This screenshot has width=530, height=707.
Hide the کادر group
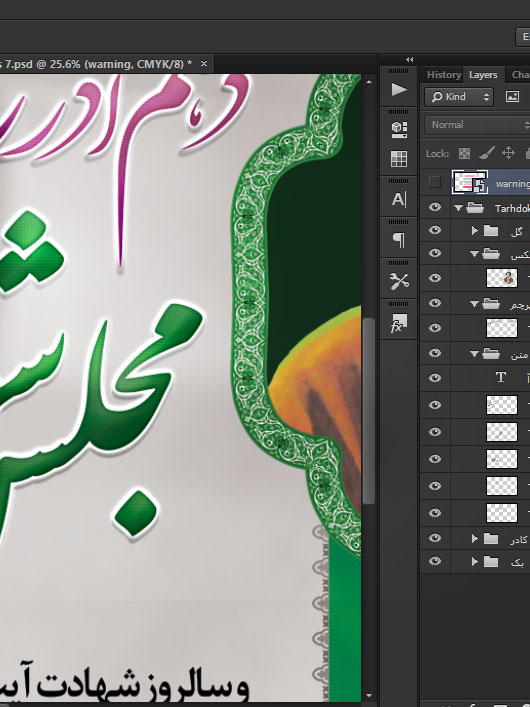pyautogui.click(x=435, y=538)
